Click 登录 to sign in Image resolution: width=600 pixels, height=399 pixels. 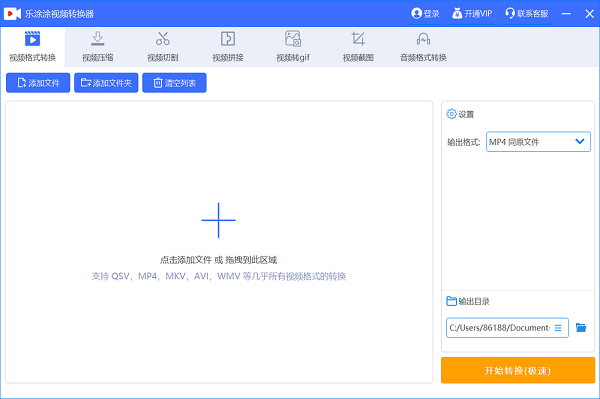pos(425,14)
